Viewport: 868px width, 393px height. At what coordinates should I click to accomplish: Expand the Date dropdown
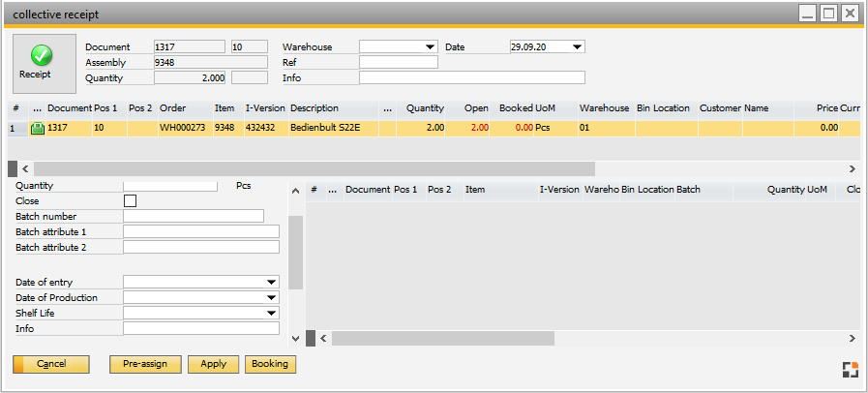(578, 46)
